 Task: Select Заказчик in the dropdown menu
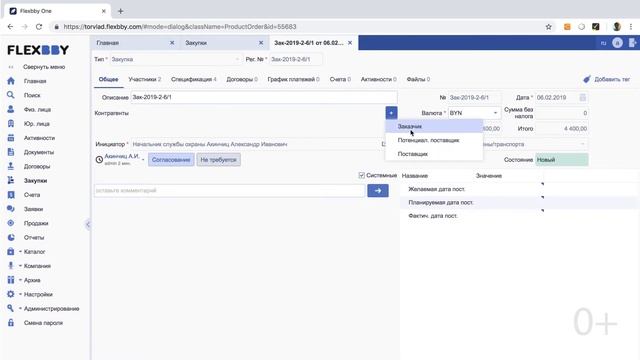click(x=434, y=126)
